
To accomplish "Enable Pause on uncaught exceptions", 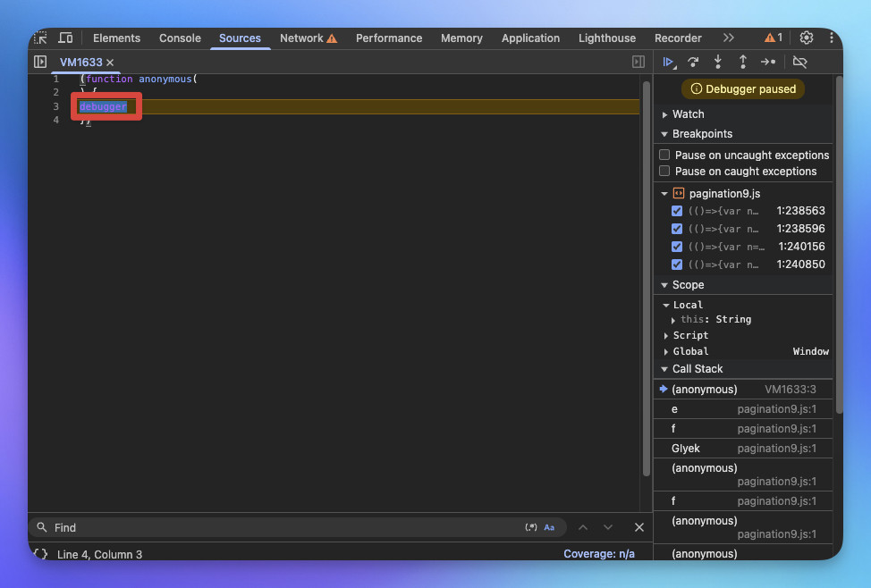I will (x=664, y=155).
